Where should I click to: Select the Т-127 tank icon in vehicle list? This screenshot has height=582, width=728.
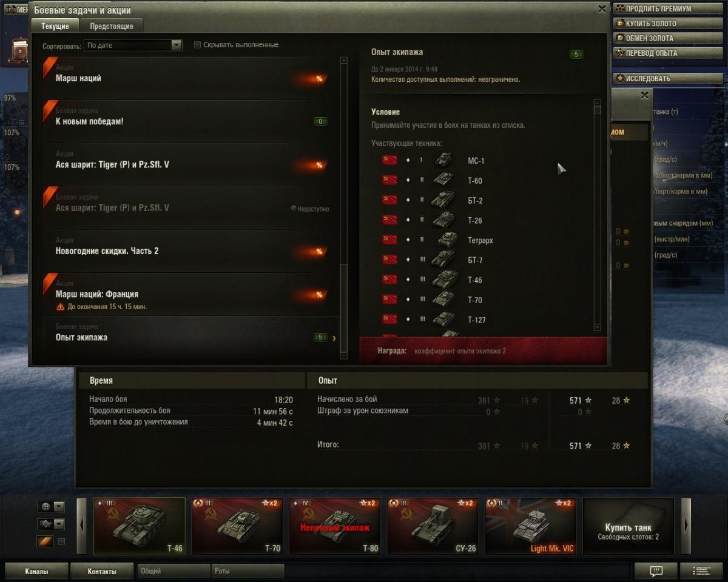click(443, 319)
